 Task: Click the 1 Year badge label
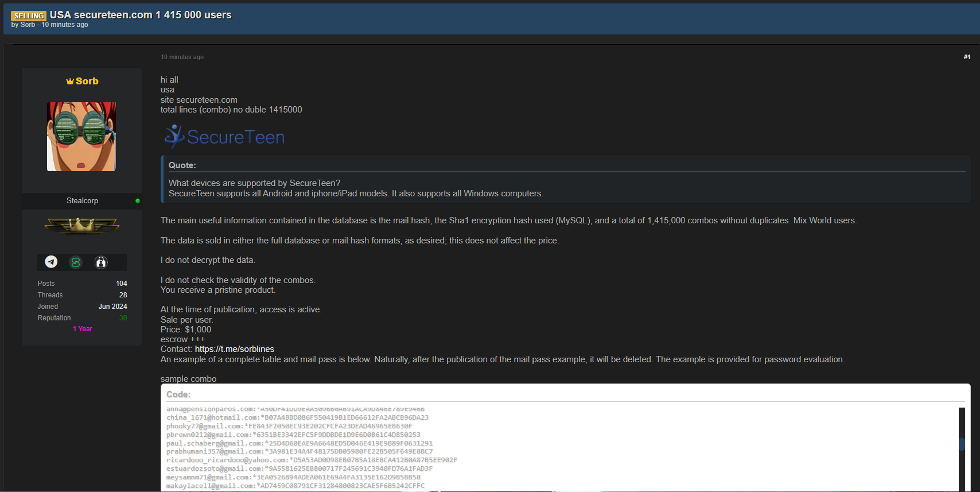click(83, 329)
